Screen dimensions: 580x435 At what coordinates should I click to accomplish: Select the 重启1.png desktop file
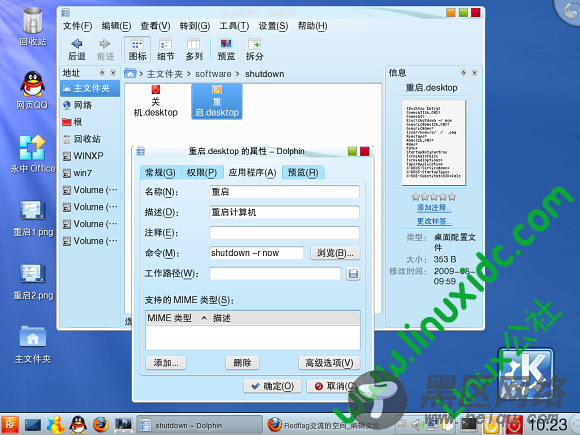[33, 218]
